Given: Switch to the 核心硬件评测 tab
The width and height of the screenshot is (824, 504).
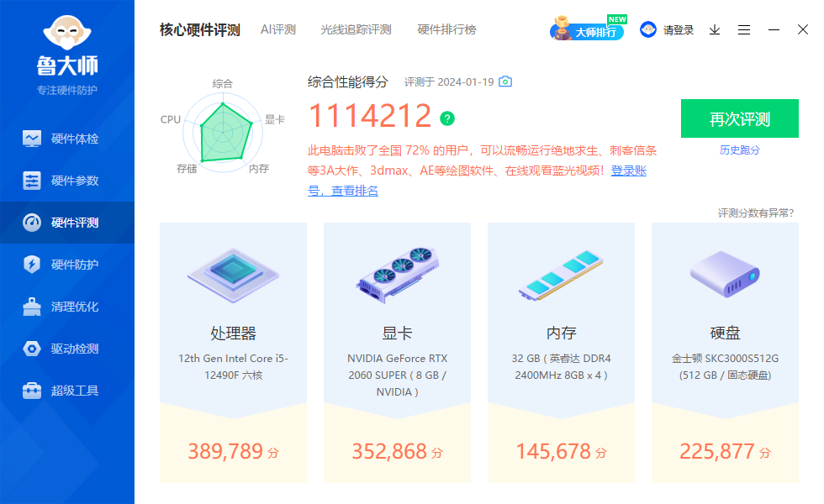Looking at the screenshot, I should [200, 30].
